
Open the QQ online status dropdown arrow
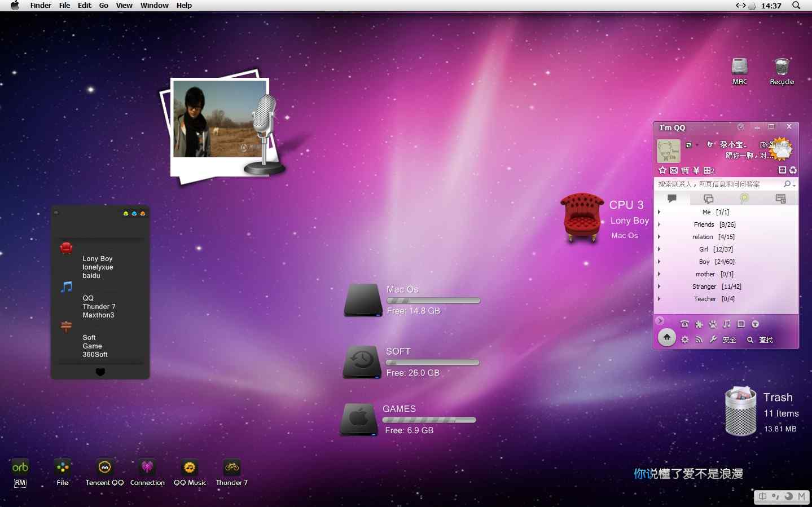coord(697,145)
